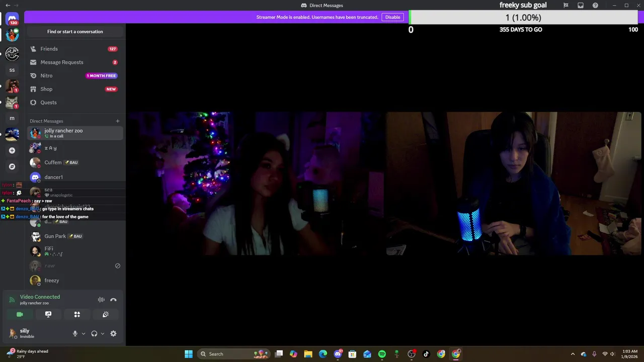
Task: Open the Discord Shop
Action: tap(75, 89)
